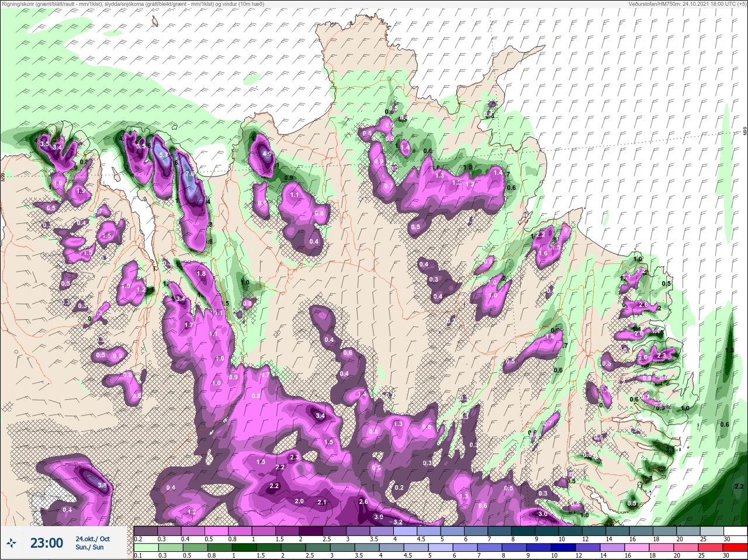Click the Veðurstofan logo icon beside 23:00
Image resolution: width=748 pixels, height=560 pixels.
tap(12, 543)
